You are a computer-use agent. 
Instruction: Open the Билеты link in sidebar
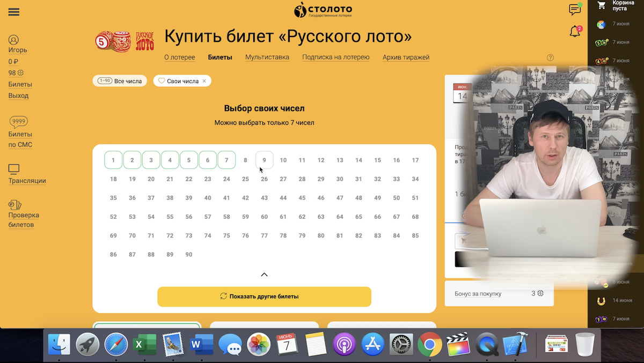coord(20,84)
